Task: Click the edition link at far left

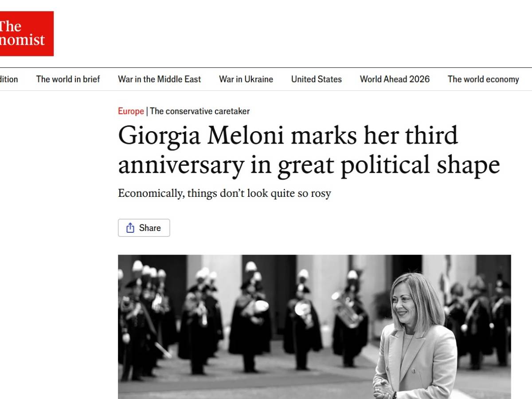Action: (x=9, y=79)
